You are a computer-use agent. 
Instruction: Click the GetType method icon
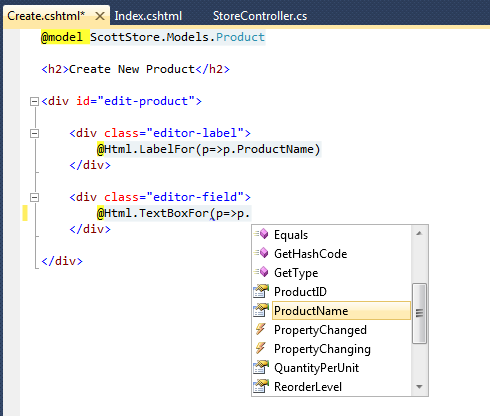(261, 272)
